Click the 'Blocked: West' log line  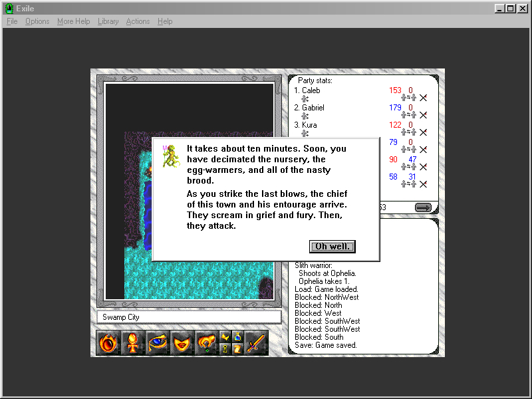318,313
